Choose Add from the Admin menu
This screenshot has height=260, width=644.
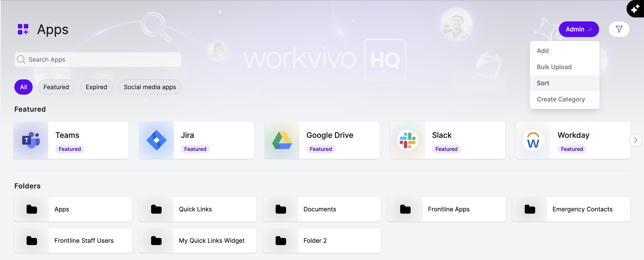click(565, 51)
